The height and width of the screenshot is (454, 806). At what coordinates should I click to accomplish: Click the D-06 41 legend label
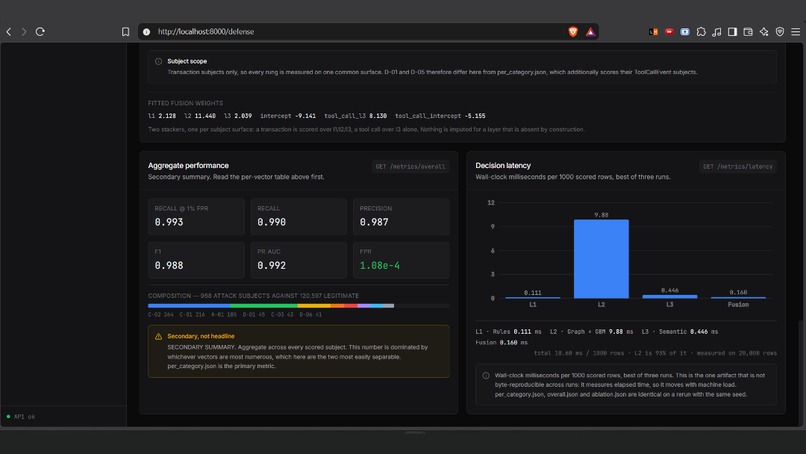point(310,315)
